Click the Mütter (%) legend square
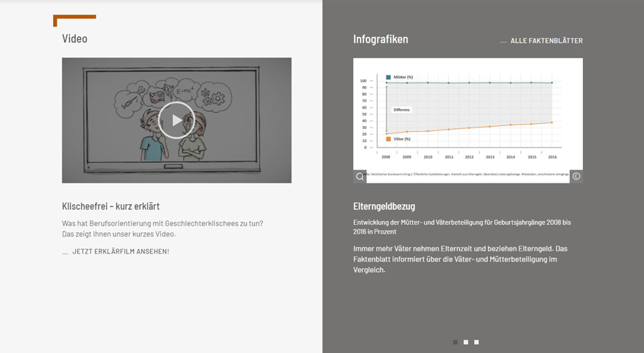 pyautogui.click(x=389, y=77)
